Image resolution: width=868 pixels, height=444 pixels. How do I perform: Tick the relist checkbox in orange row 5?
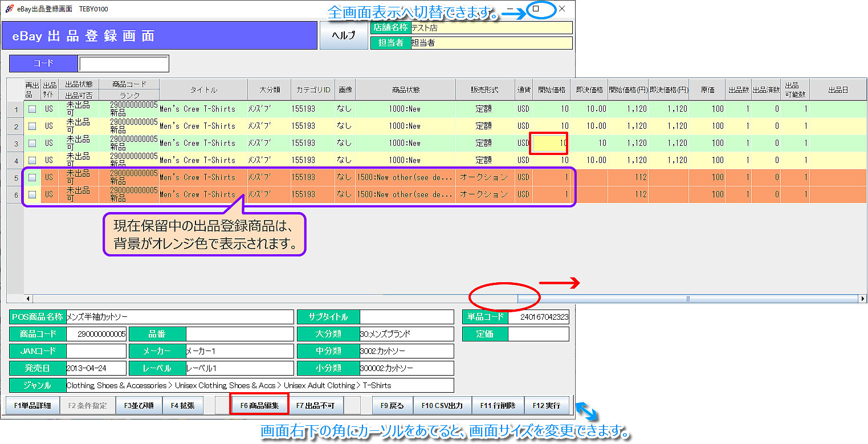(32, 177)
